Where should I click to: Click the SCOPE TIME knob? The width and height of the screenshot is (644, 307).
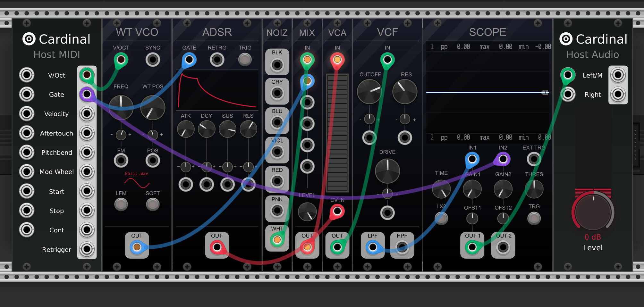[x=441, y=189]
